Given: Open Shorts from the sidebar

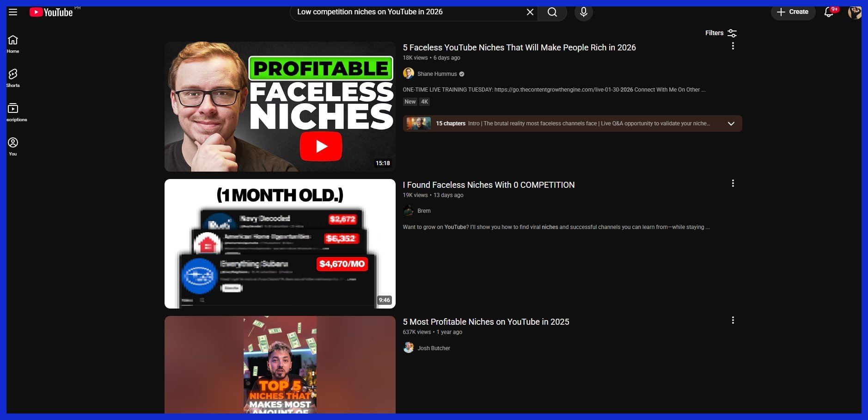Looking at the screenshot, I should click(13, 78).
